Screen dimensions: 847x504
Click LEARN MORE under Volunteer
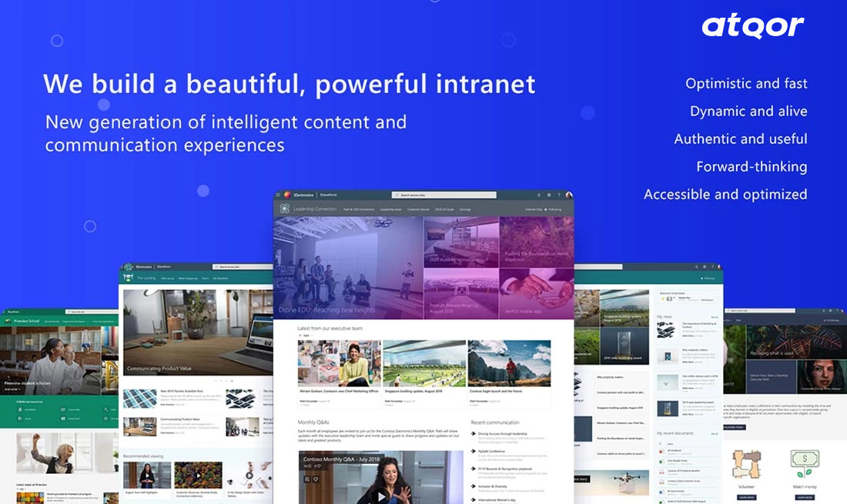click(x=746, y=497)
